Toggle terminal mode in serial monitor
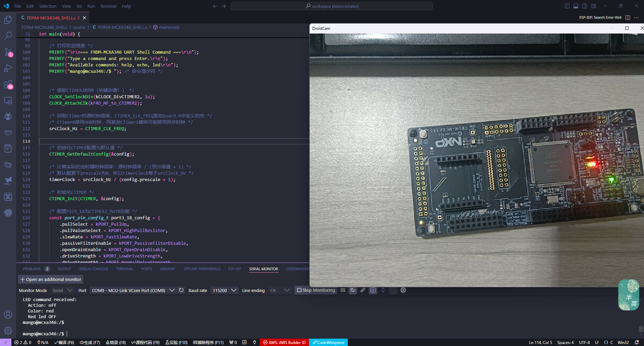The height and width of the screenshot is (346, 644). [x=373, y=290]
